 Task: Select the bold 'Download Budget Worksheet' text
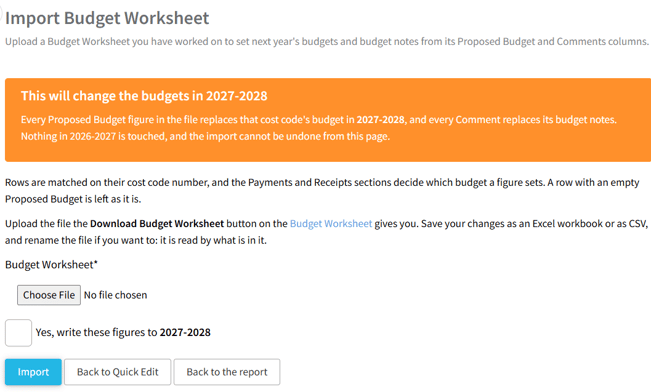tap(157, 223)
